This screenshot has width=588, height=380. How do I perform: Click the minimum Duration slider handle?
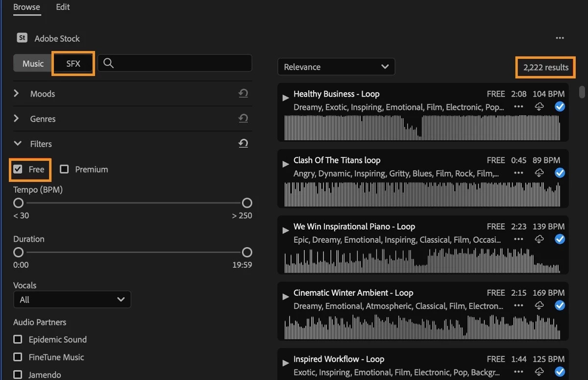click(18, 252)
